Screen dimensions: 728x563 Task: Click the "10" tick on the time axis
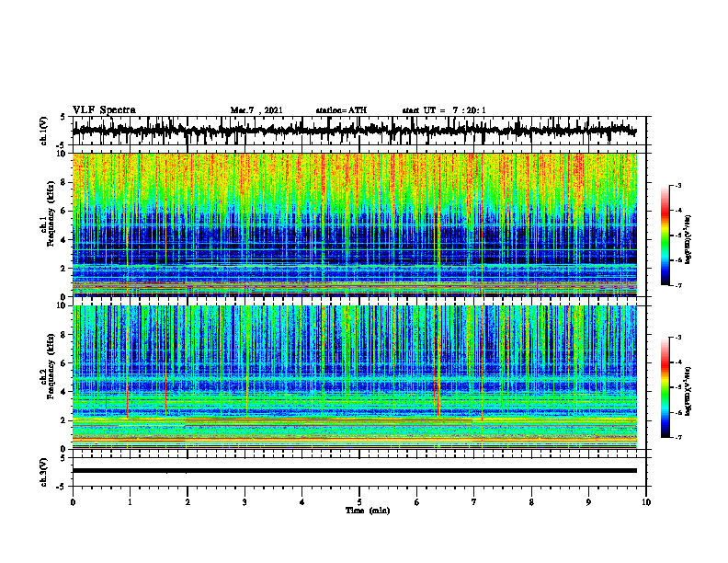[x=646, y=502]
